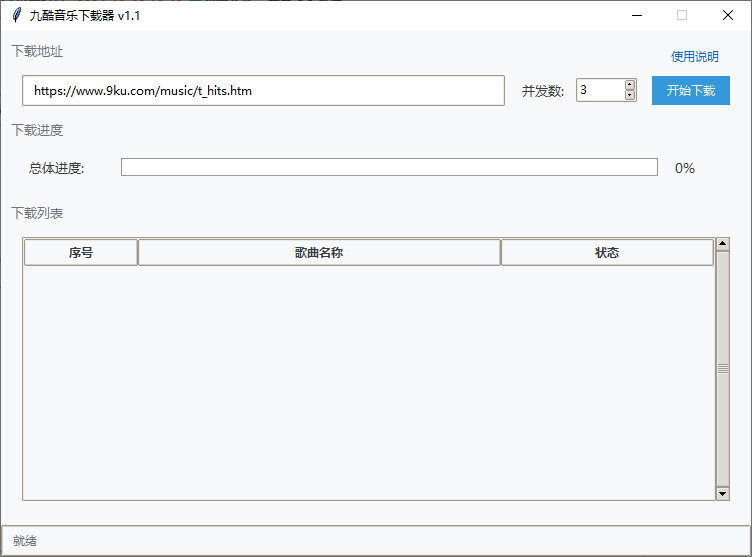Increase the 并发数 value with up arrow
Viewport: 752px width, 557px height.
click(x=630, y=85)
